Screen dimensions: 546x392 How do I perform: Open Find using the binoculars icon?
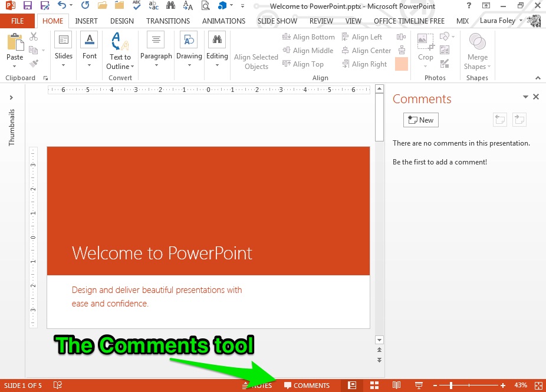pyautogui.click(x=170, y=6)
